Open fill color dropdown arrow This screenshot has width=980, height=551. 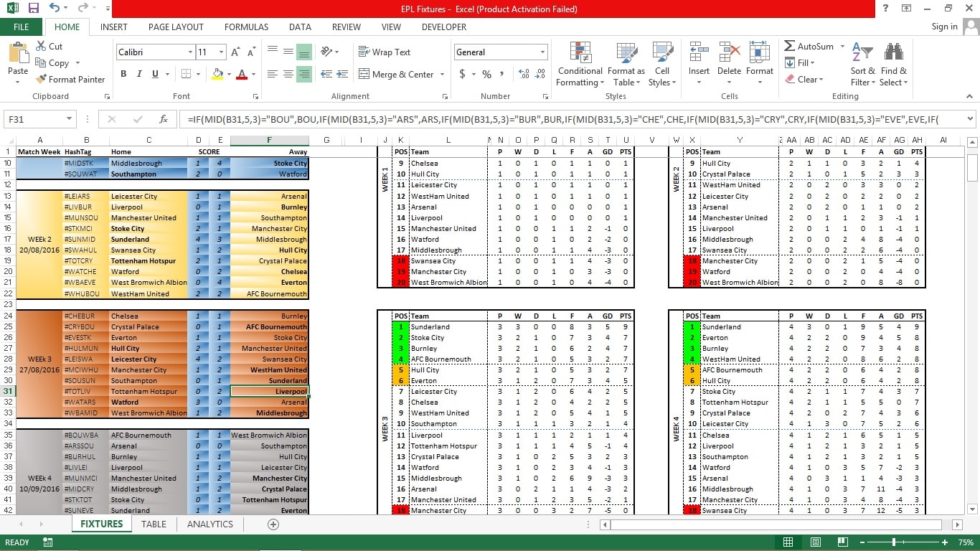tap(229, 74)
